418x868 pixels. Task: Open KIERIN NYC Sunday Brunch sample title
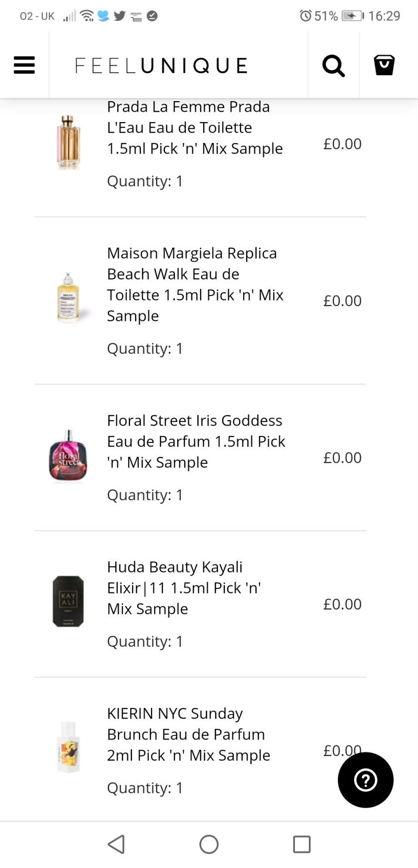pos(188,734)
